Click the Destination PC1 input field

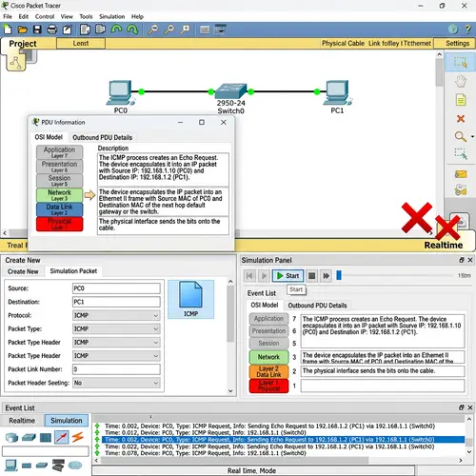tap(116, 302)
